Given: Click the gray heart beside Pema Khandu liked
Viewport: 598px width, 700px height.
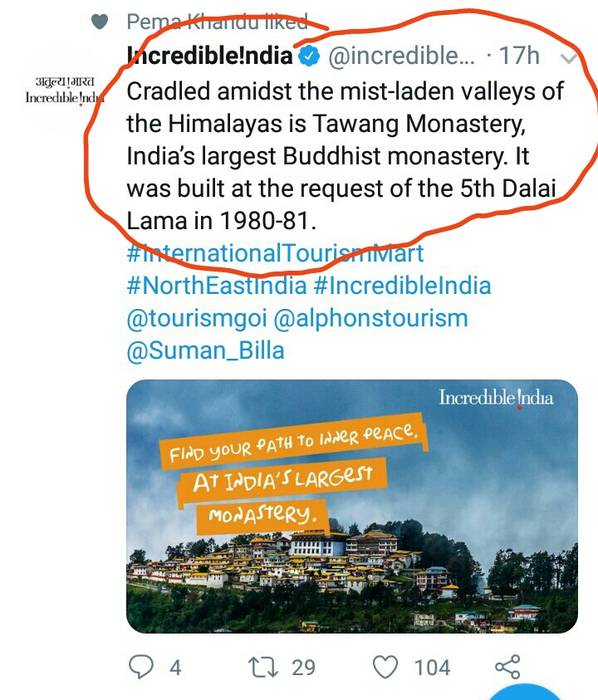Looking at the screenshot, I should [100, 22].
